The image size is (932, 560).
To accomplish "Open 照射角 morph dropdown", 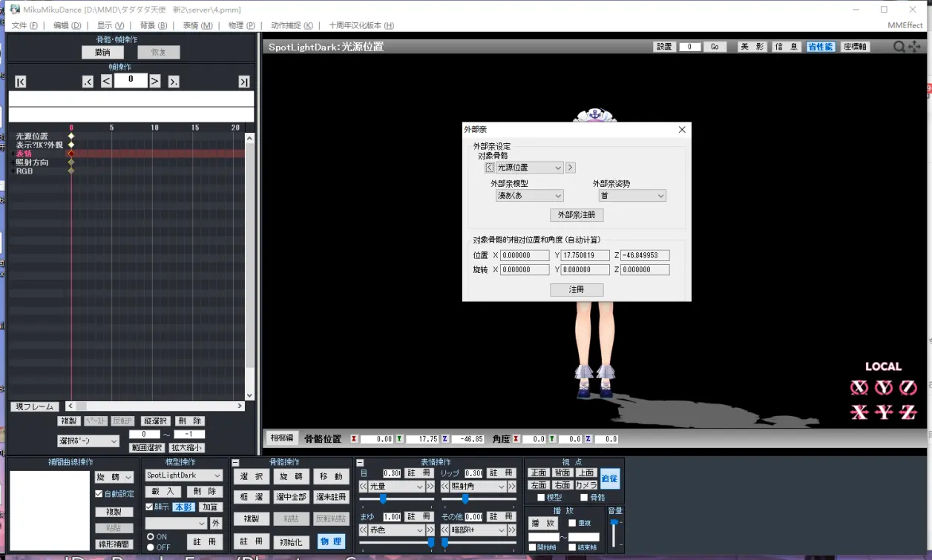I will coord(479,487).
